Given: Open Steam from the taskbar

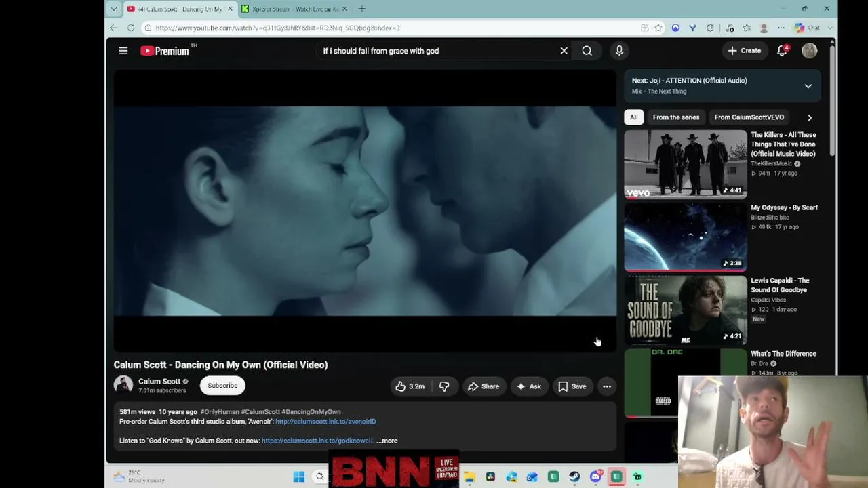Looking at the screenshot, I should [x=574, y=476].
